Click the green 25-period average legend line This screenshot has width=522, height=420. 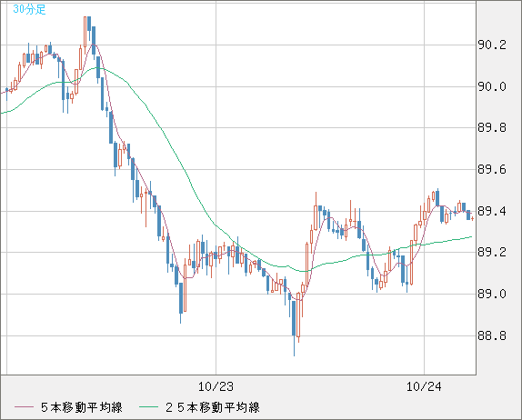tap(148, 407)
